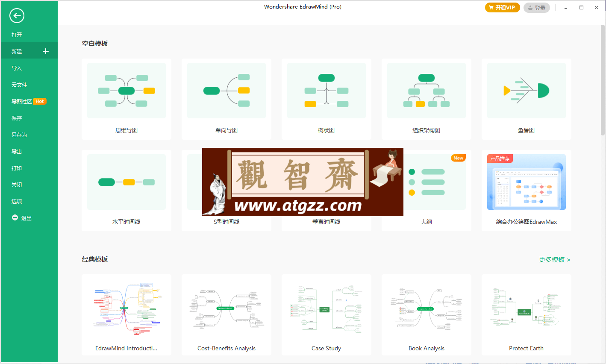Image resolution: width=606 pixels, height=364 pixels.
Task: Select 打印 print option
Action: coord(17,168)
